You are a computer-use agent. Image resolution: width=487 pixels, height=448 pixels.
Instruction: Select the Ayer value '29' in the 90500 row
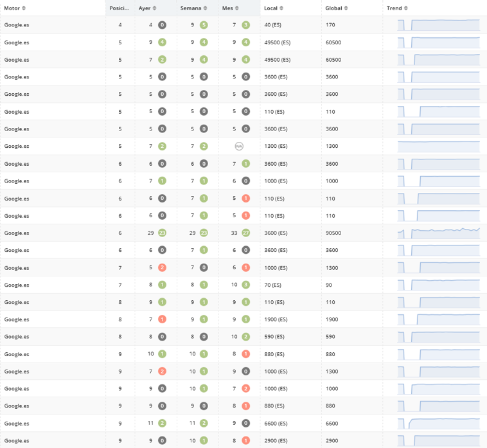tap(150, 233)
